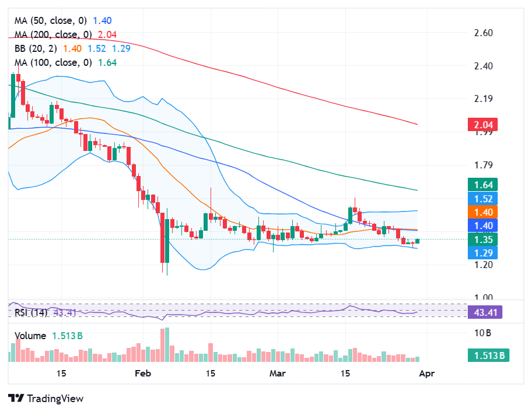This screenshot has width=532, height=412.
Task: Click the purple 43.41 RSI value badge
Action: point(486,313)
